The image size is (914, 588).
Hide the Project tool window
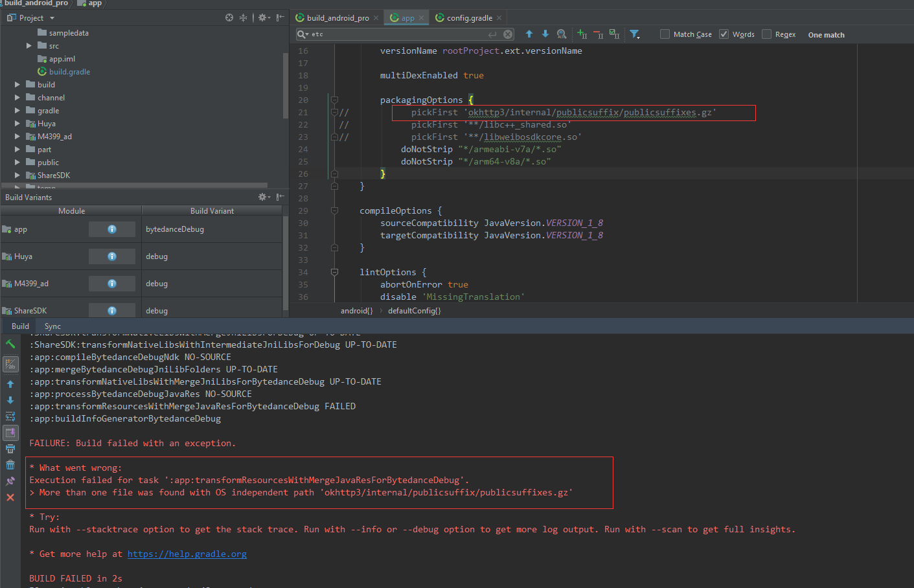pyautogui.click(x=280, y=18)
